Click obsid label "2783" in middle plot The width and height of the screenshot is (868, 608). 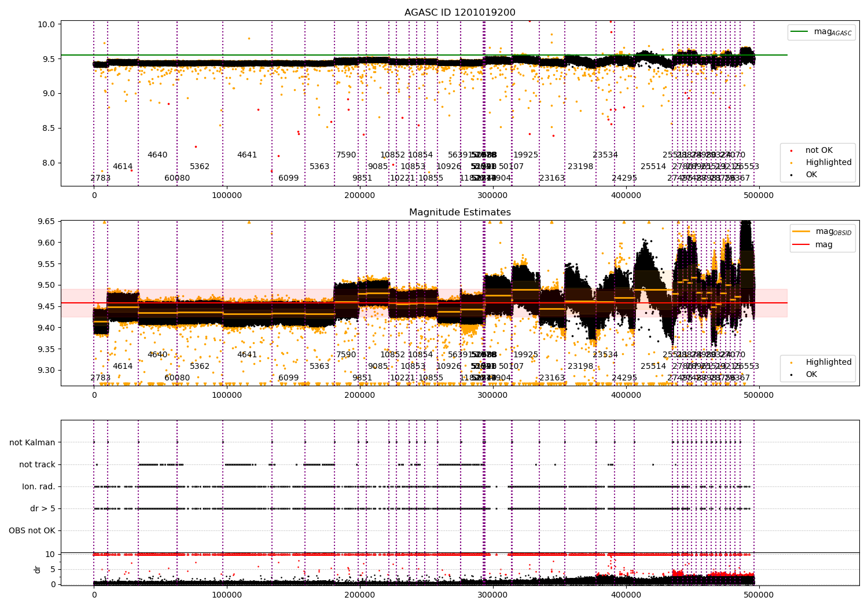point(101,378)
